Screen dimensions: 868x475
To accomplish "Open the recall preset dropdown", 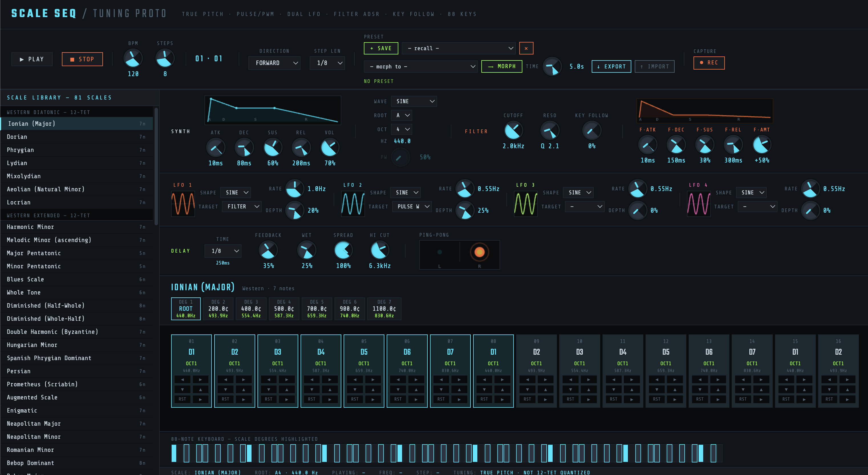I will [459, 48].
